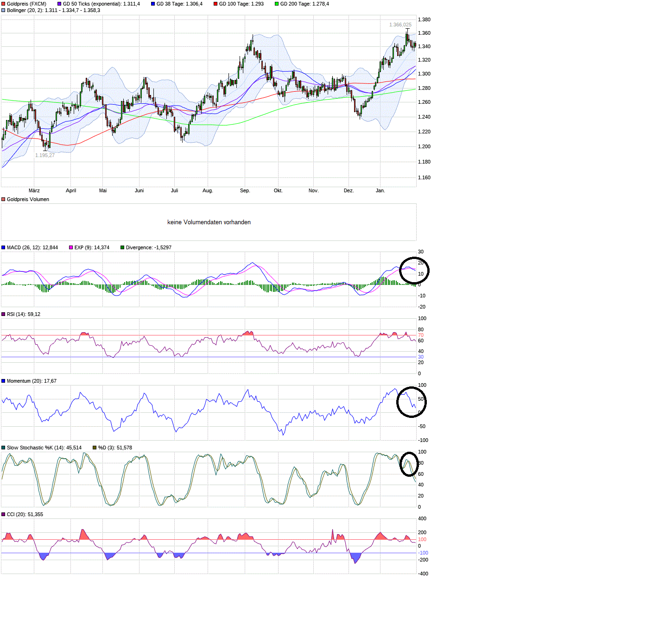The width and height of the screenshot is (672, 644).
Task: Click the blue GD 38 Tage legend swatch
Action: coord(153,4)
